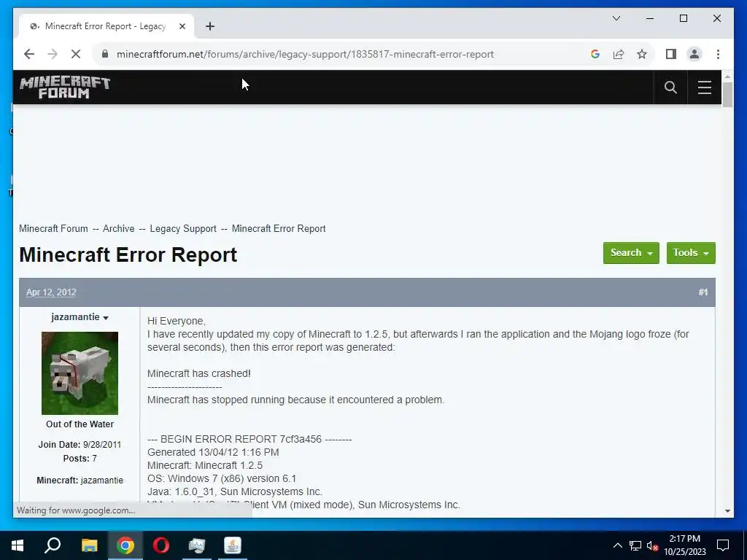Screen dimensions: 747x560
Task: Open the Windows Start menu
Action: pos(18,545)
